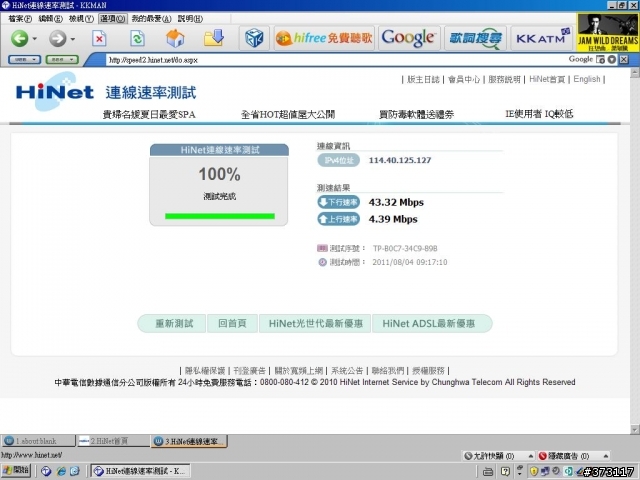Open the 檔案(F) menu
This screenshot has width=640, height=480.
coord(20,19)
